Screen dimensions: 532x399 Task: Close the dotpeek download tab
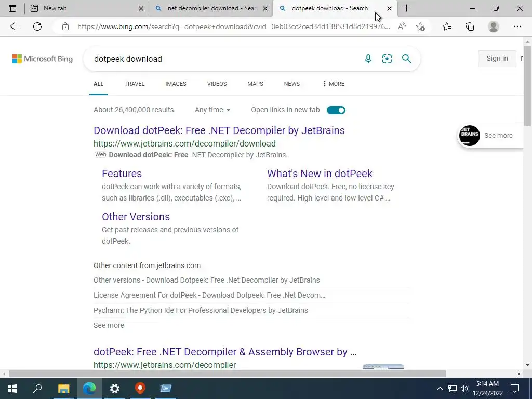click(389, 8)
